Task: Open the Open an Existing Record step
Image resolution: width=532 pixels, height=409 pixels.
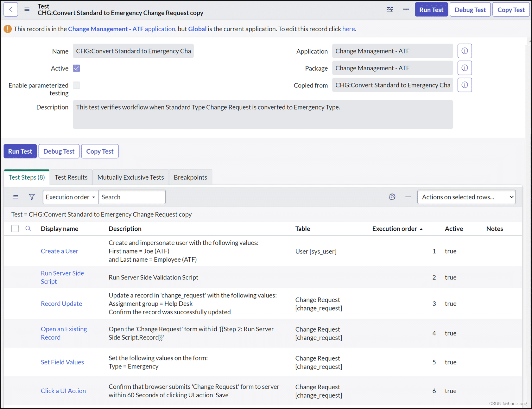Action: pos(64,333)
